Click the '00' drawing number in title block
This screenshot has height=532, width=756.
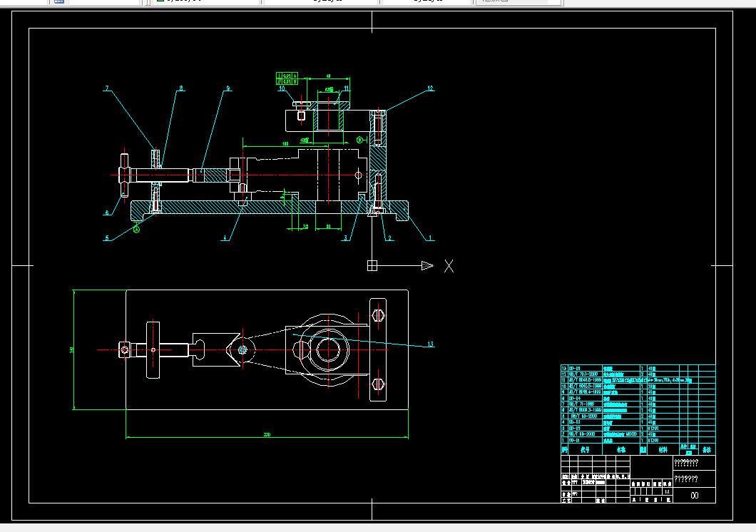(694, 496)
